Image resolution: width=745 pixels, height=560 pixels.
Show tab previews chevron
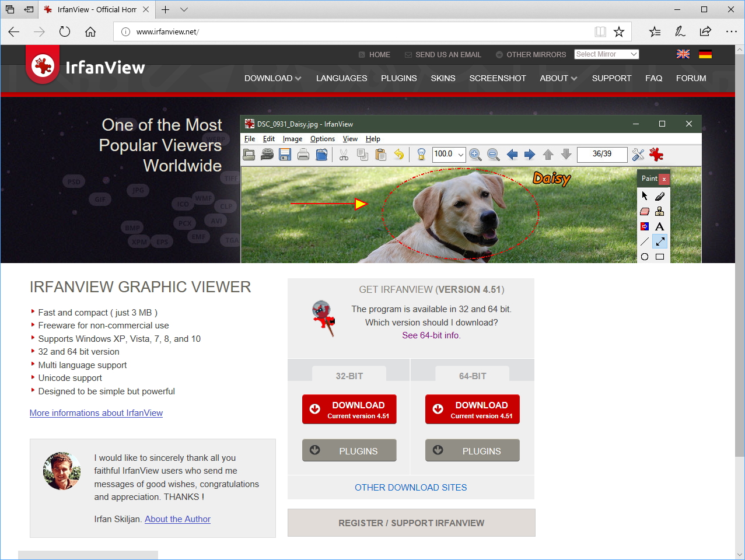click(184, 9)
